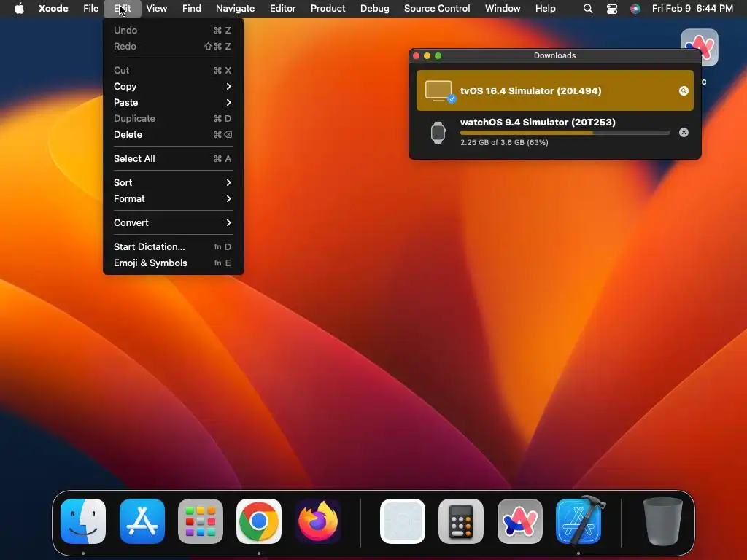Open the Xcode application menu
Viewport: 747px width, 560px height.
point(53,8)
